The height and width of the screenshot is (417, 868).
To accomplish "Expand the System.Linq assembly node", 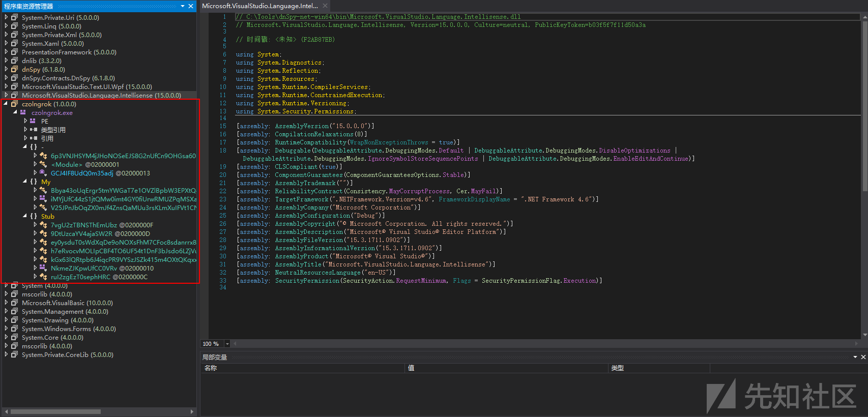I will point(6,26).
